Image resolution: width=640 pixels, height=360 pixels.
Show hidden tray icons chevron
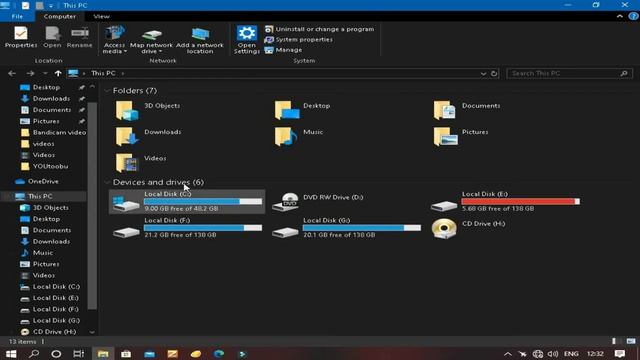click(x=507, y=354)
